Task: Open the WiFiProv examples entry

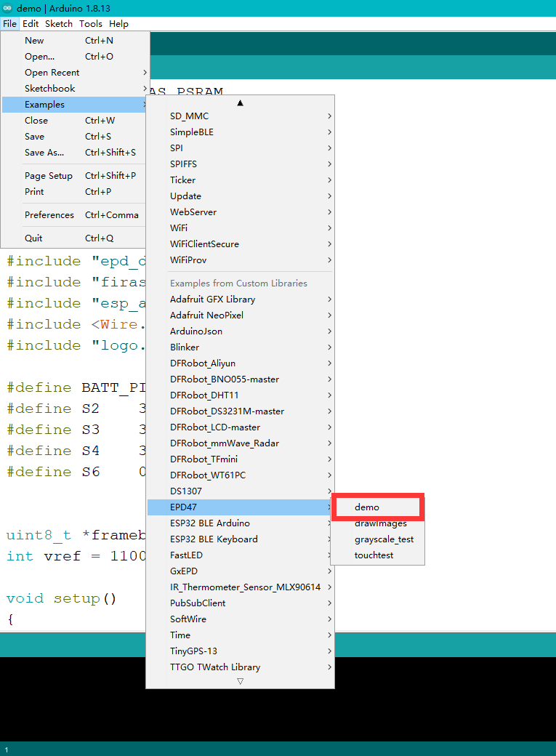Action: (240, 260)
